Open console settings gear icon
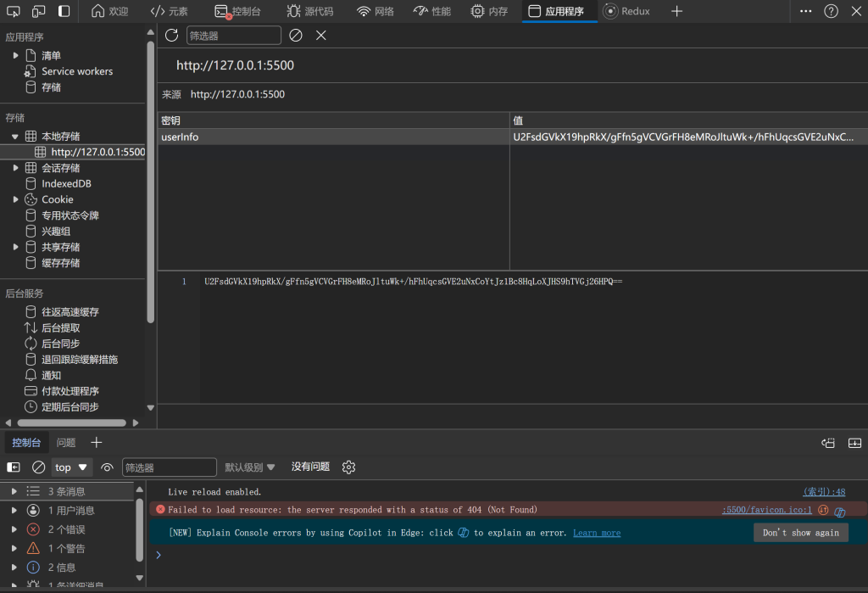Viewport: 868px width, 593px height. pyautogui.click(x=348, y=467)
